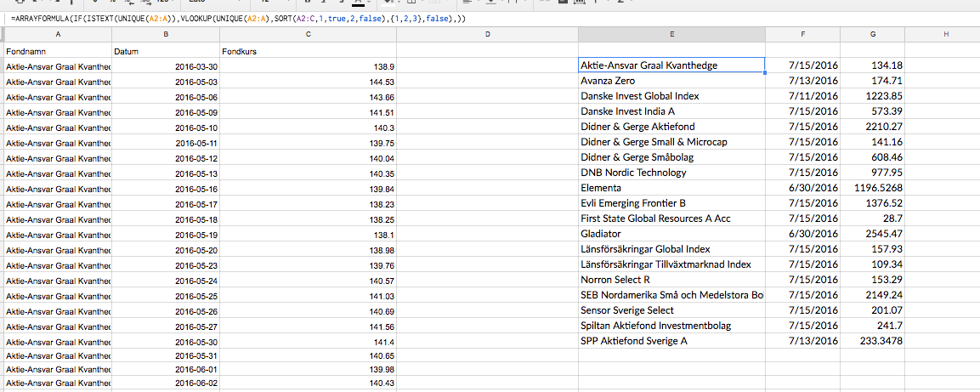Select the date cell 2016-05-20
Image resolution: width=980 pixels, height=392 pixels.
pos(166,250)
